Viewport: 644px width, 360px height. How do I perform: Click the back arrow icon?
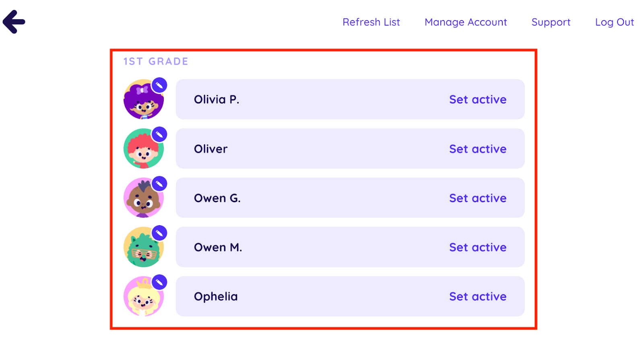[x=14, y=22]
